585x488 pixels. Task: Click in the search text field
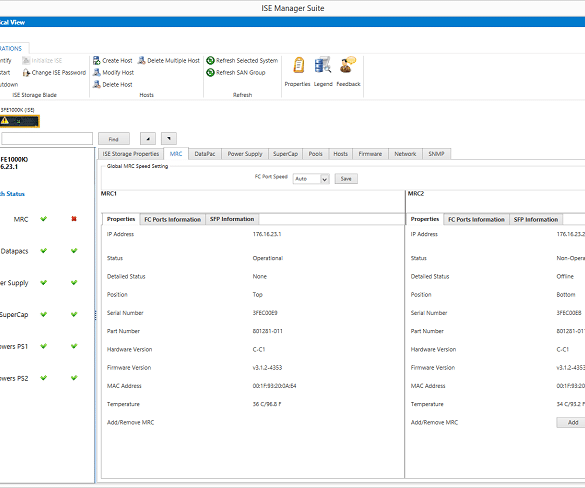click(47, 138)
